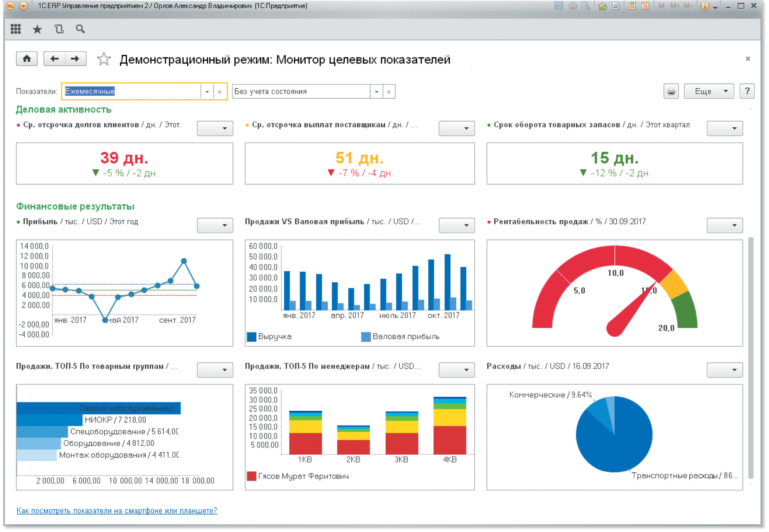Print the monitor using printer icon
Viewport: 769px width, 532px height.
(671, 91)
